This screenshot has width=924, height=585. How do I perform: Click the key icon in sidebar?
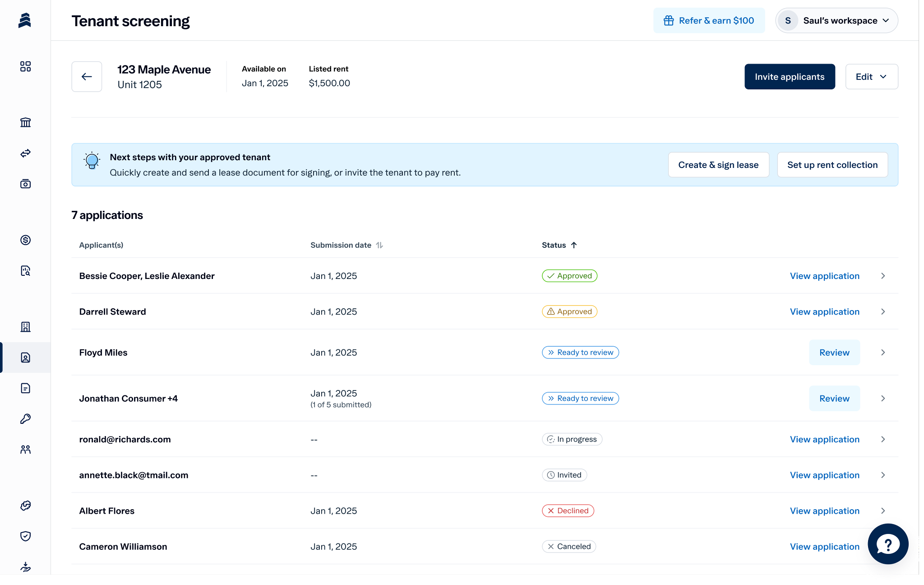pos(25,419)
